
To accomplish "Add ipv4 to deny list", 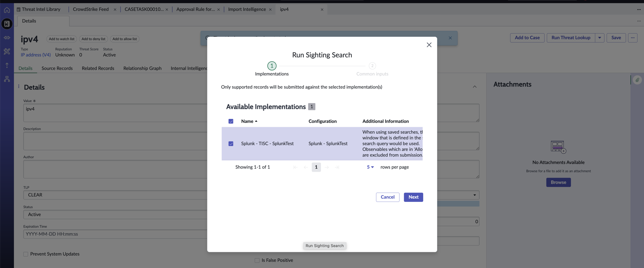I will [93, 39].
